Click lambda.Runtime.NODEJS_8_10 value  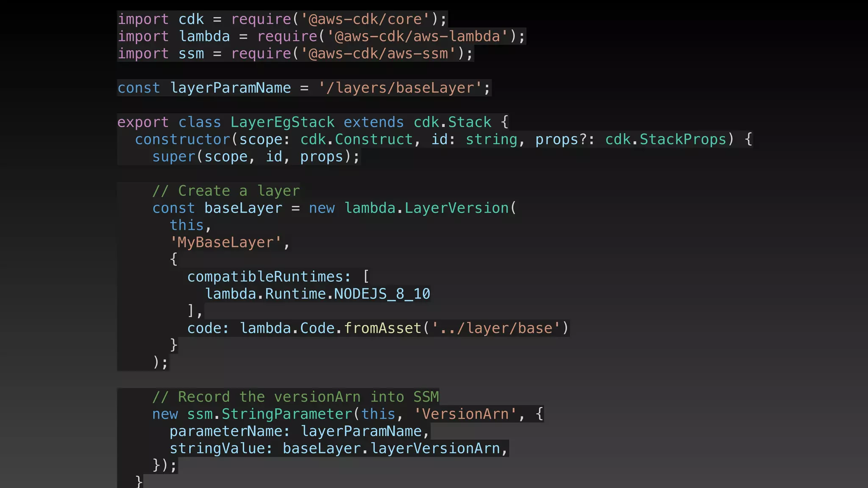pos(317,294)
